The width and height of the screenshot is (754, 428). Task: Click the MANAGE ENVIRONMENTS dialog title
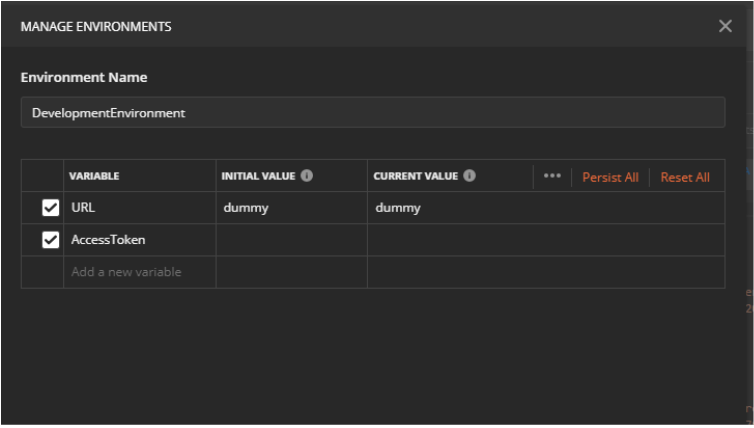pos(96,27)
